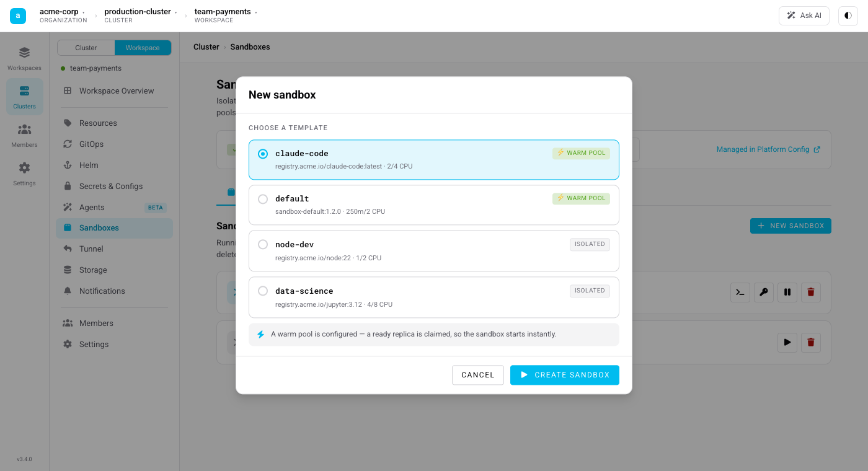Go to Resources in the sidebar

pos(115,123)
